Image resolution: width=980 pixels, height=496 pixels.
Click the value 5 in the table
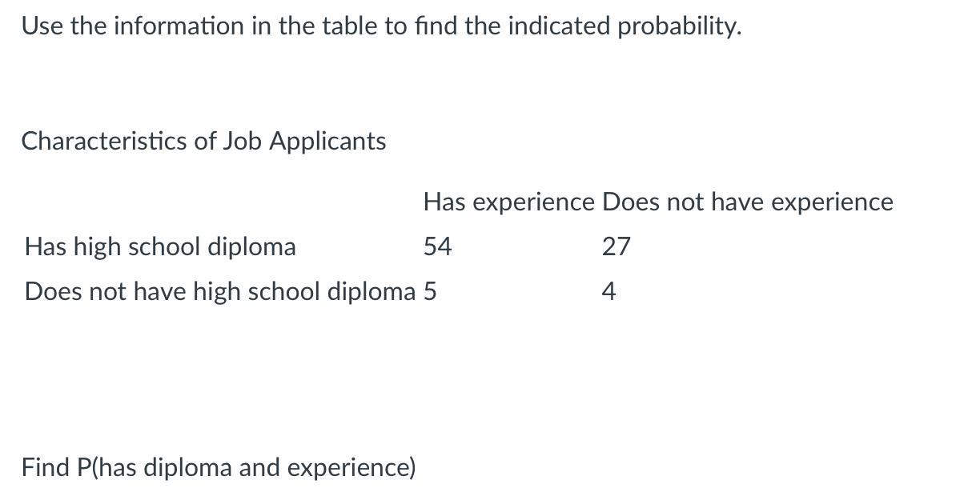click(x=430, y=292)
